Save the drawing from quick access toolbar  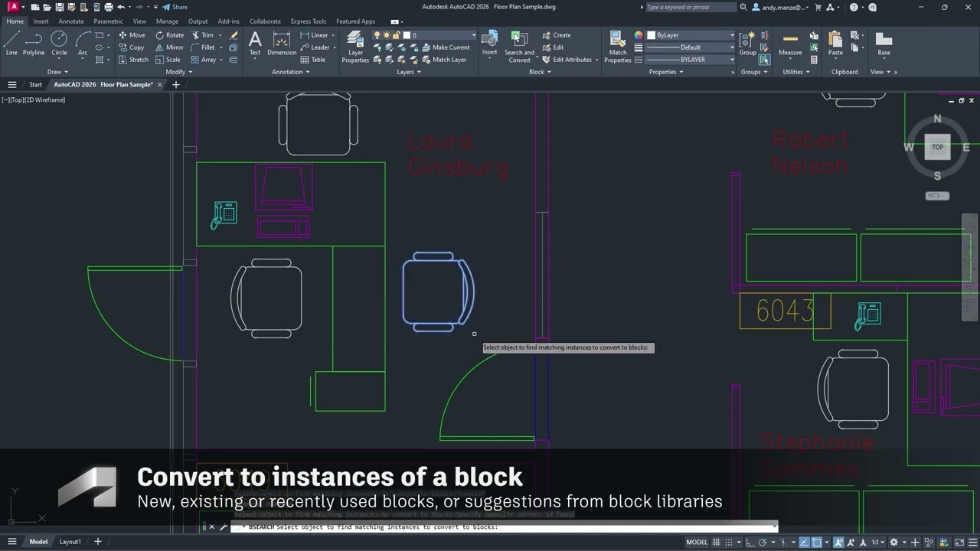click(59, 7)
